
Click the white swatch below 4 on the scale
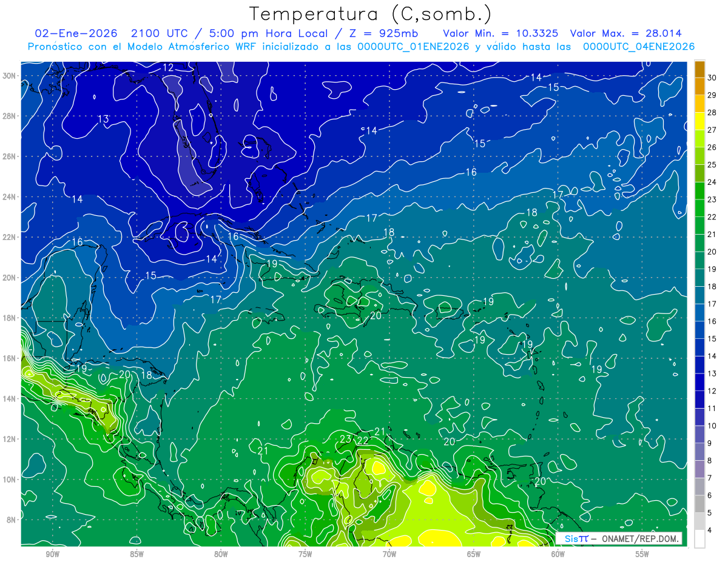pos(699,539)
